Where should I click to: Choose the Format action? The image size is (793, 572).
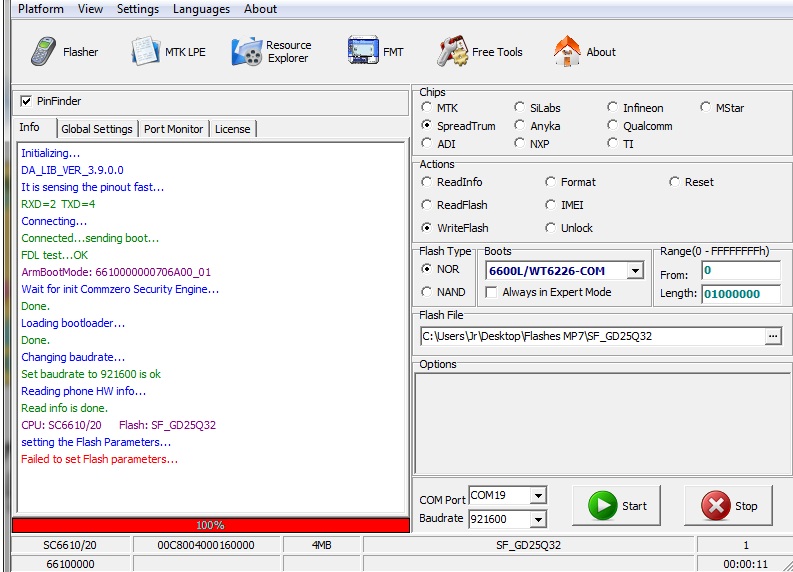[550, 182]
